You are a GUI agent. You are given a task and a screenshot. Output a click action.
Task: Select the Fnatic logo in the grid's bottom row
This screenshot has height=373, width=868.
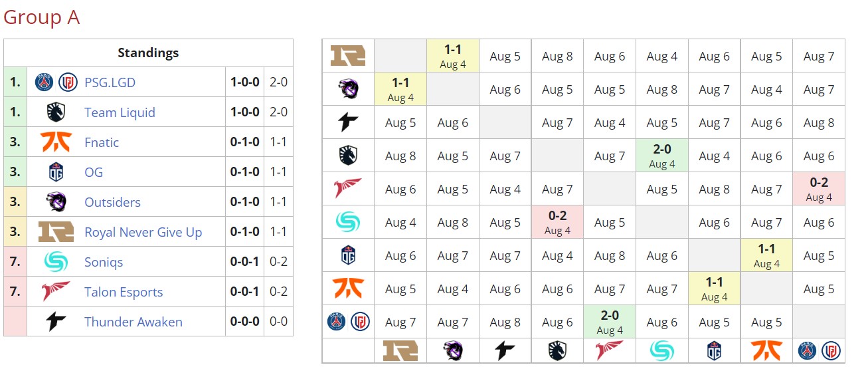pos(766,350)
